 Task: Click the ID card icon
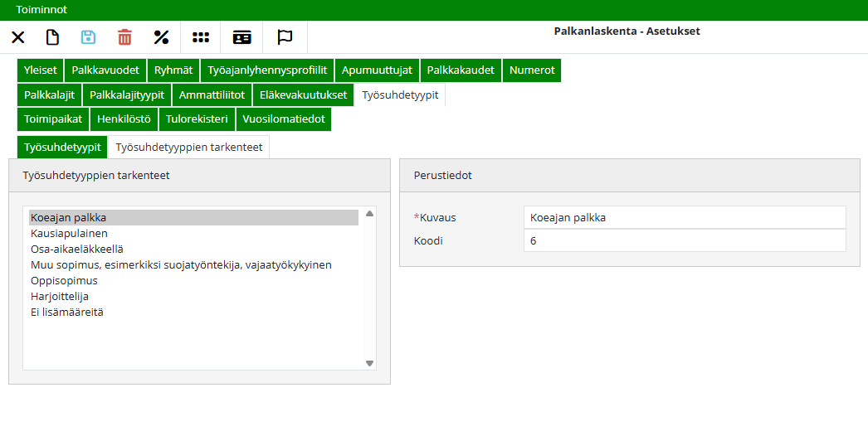[241, 37]
